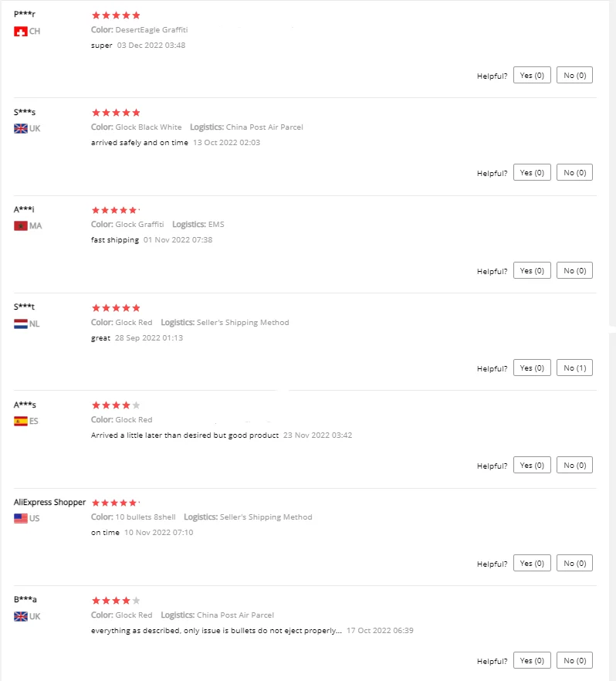Vote Yes on the 'bullets do not eject' review

point(532,661)
